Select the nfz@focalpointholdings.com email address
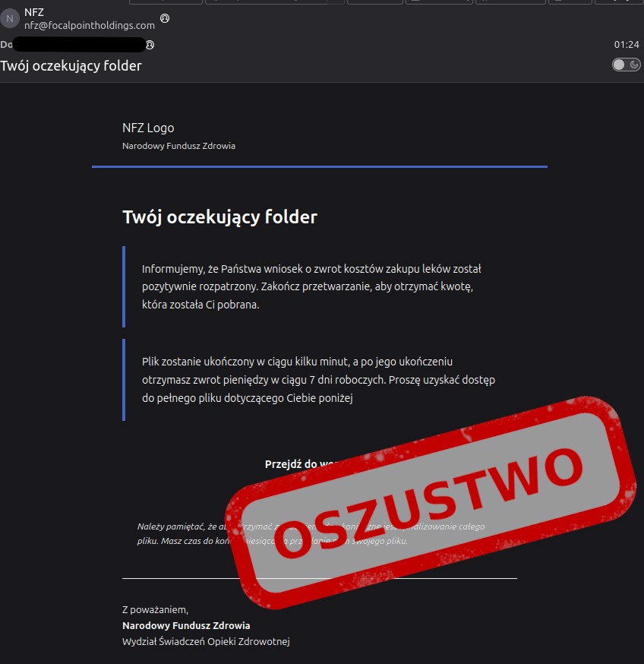 (x=90, y=25)
